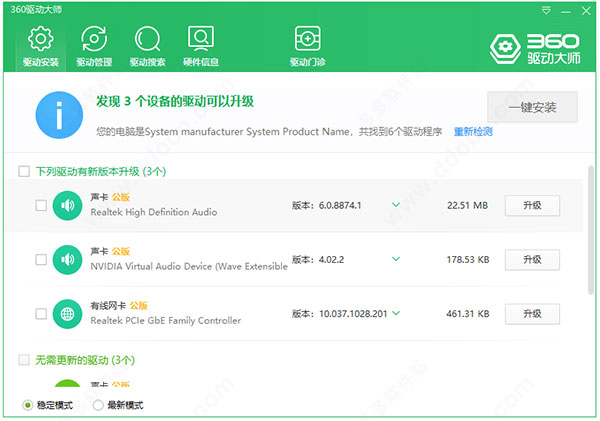Screen dimensions: 600x421
Task: Click the 有线网卡 公版 label
Action: click(119, 306)
